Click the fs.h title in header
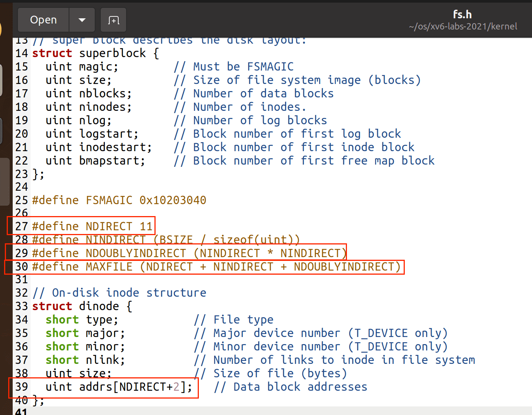Image resolution: width=532 pixels, height=415 pixels. click(x=462, y=15)
